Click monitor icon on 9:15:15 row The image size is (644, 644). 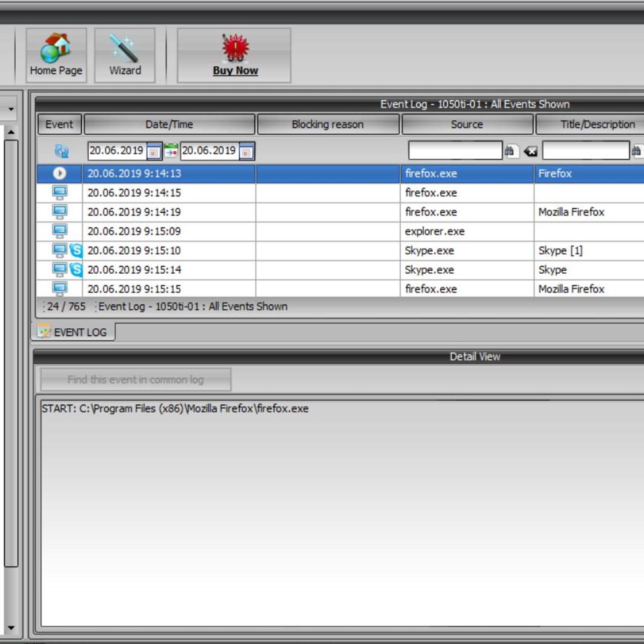[60, 289]
